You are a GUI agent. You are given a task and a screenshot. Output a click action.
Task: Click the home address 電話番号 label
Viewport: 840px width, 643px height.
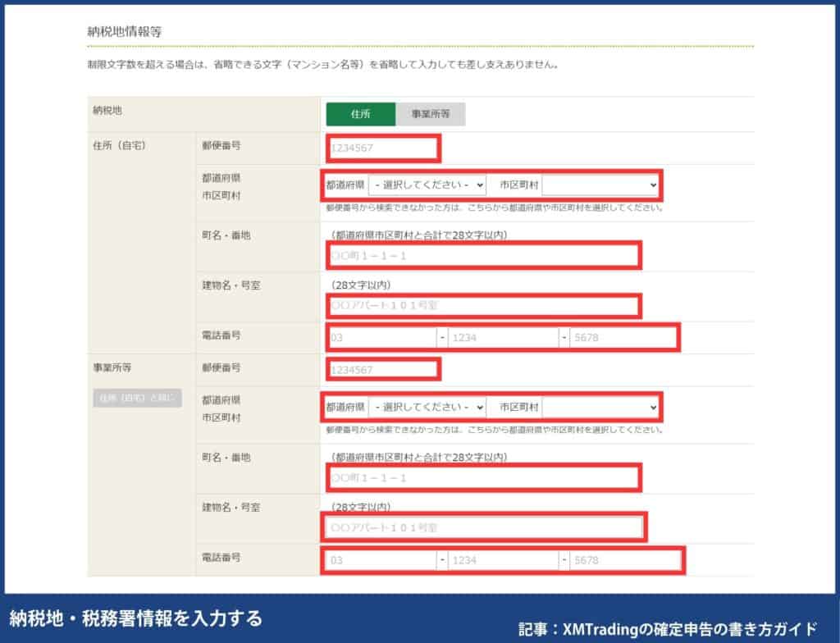(x=221, y=335)
